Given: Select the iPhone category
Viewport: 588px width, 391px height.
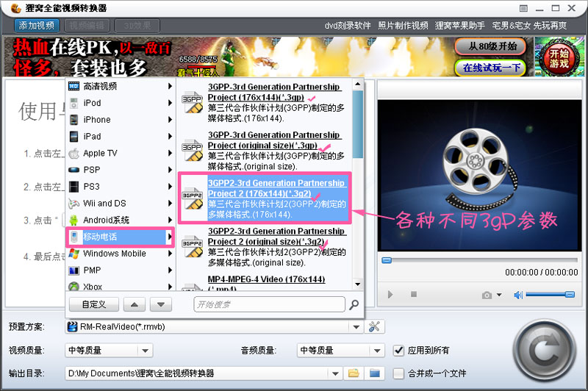Looking at the screenshot, I should click(x=120, y=120).
